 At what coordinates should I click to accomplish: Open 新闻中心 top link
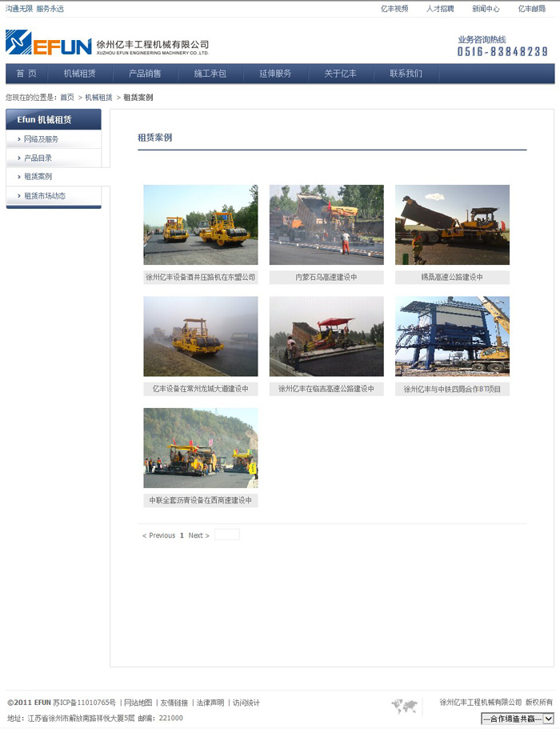[x=486, y=9]
